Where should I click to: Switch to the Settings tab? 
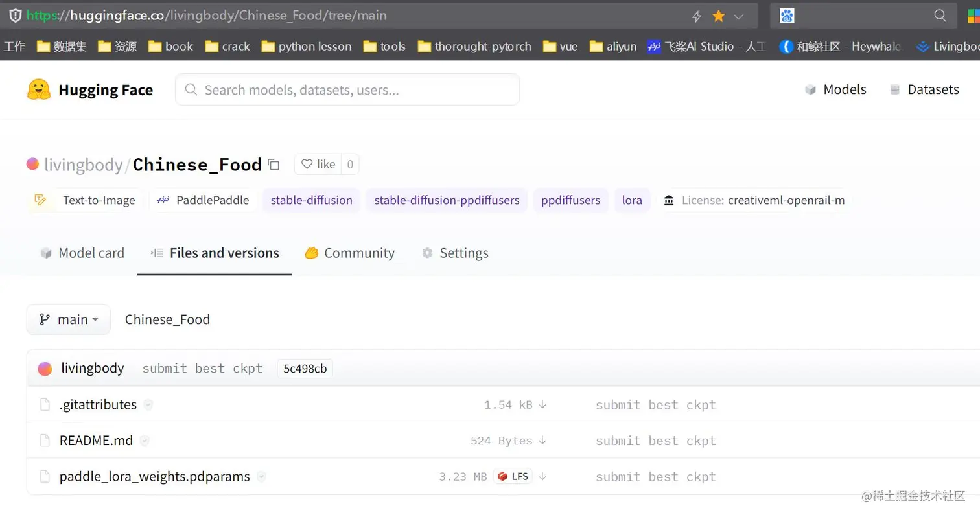point(455,253)
